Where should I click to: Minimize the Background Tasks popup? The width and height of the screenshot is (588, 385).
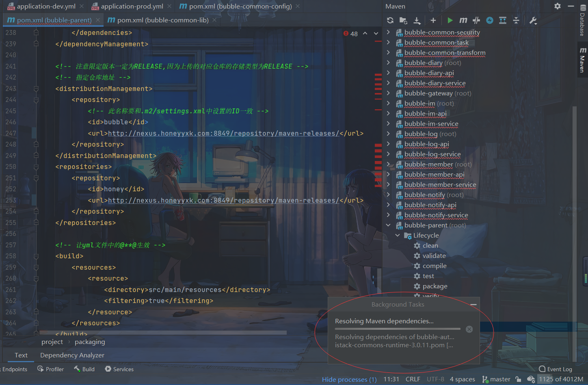(x=473, y=304)
